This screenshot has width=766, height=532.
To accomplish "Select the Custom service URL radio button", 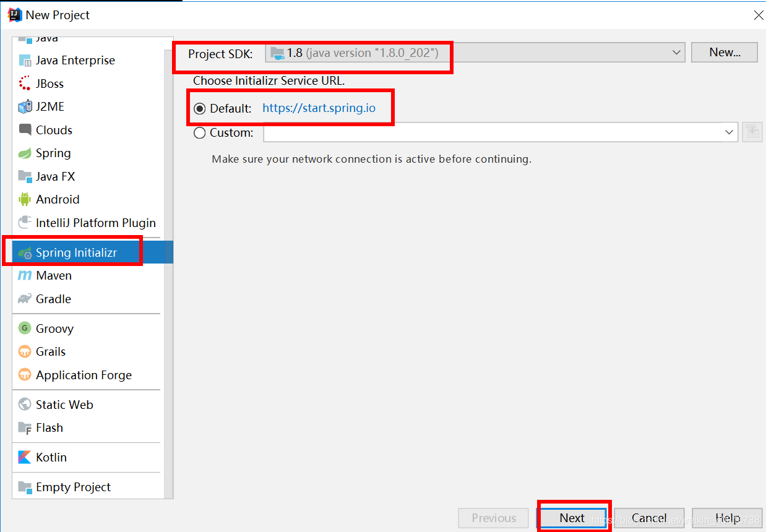I will coord(200,132).
